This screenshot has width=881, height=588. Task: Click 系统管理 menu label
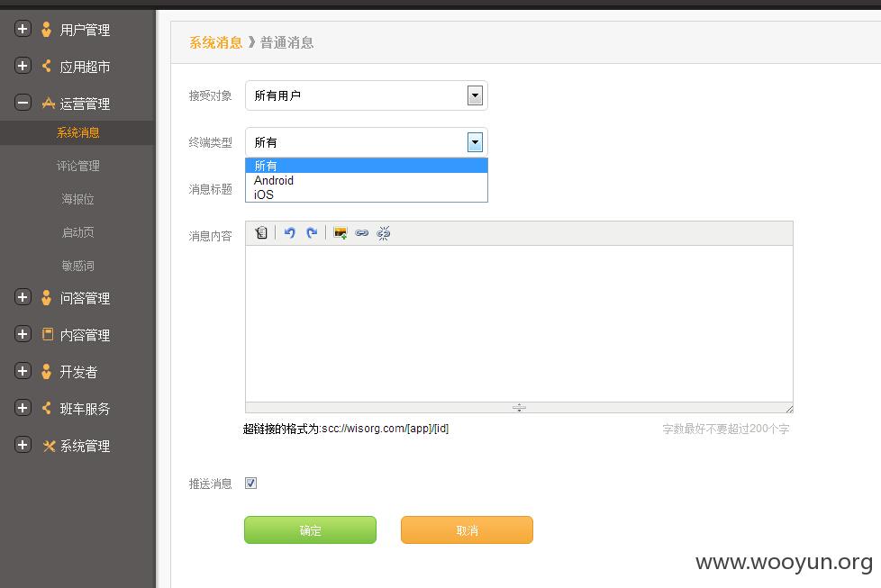pos(85,446)
